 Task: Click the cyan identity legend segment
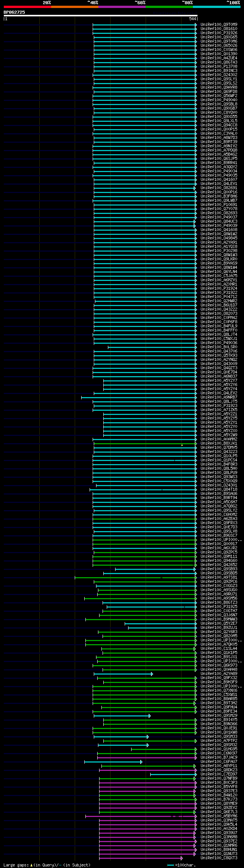(x=217, y=7)
